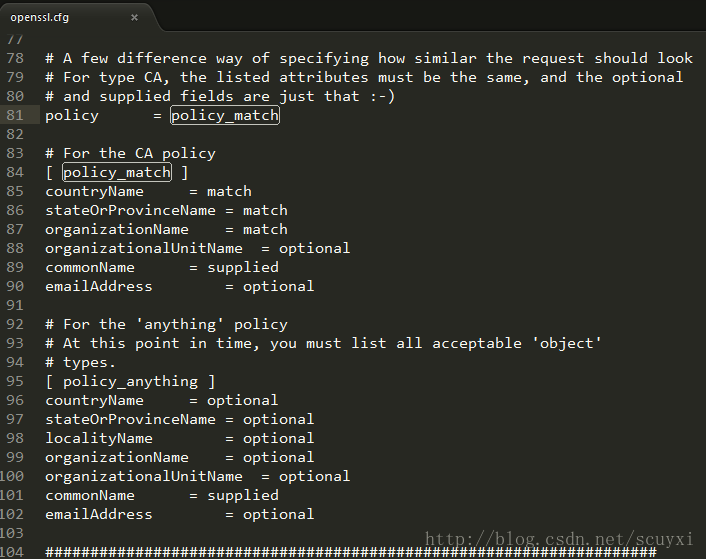Click emailAddress on line 102

point(98,515)
